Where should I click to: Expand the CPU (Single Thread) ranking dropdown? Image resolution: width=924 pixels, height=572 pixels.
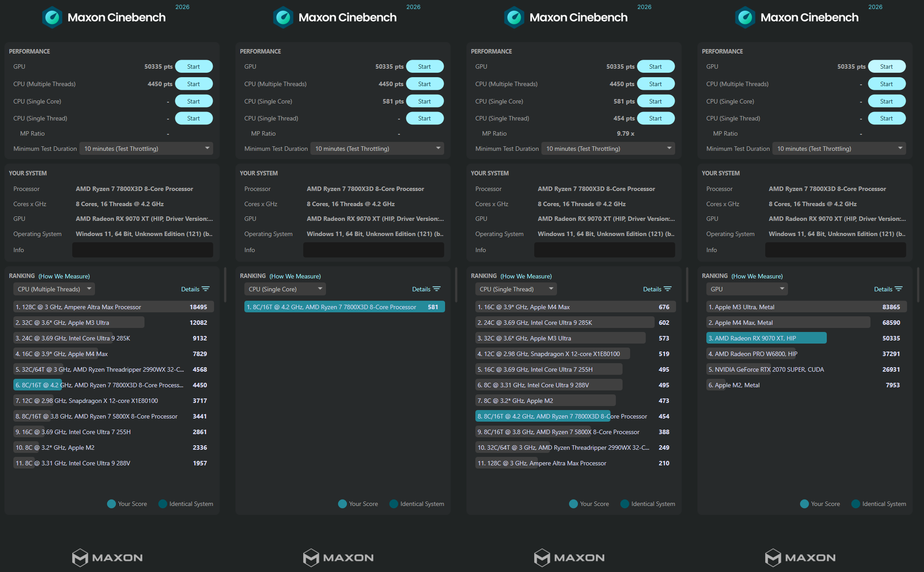516,289
